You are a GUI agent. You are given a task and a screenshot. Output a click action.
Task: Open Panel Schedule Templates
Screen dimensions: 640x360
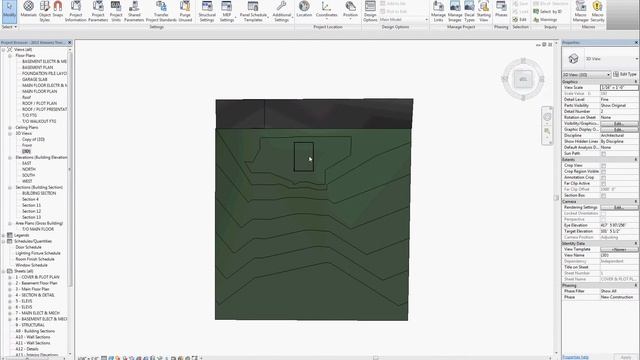tap(253, 11)
